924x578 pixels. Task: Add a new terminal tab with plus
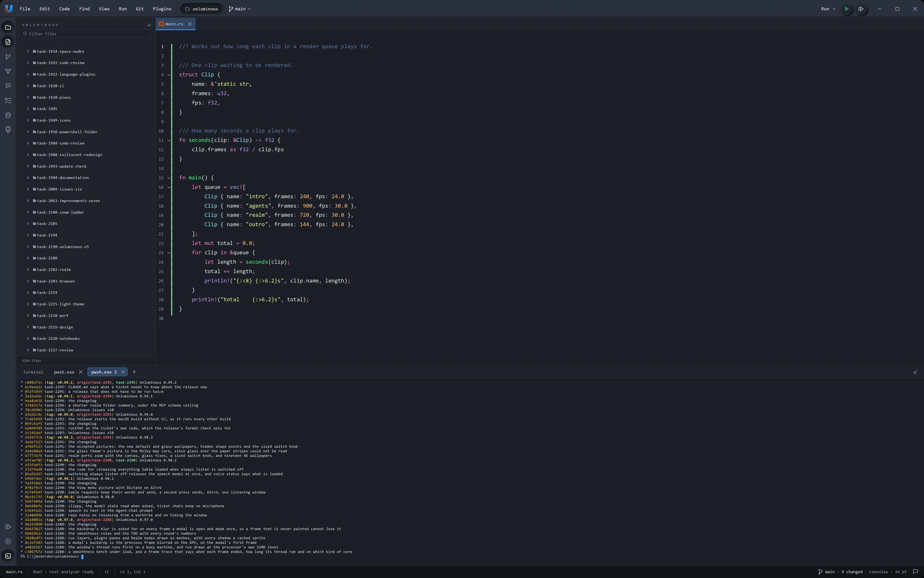[x=134, y=372]
